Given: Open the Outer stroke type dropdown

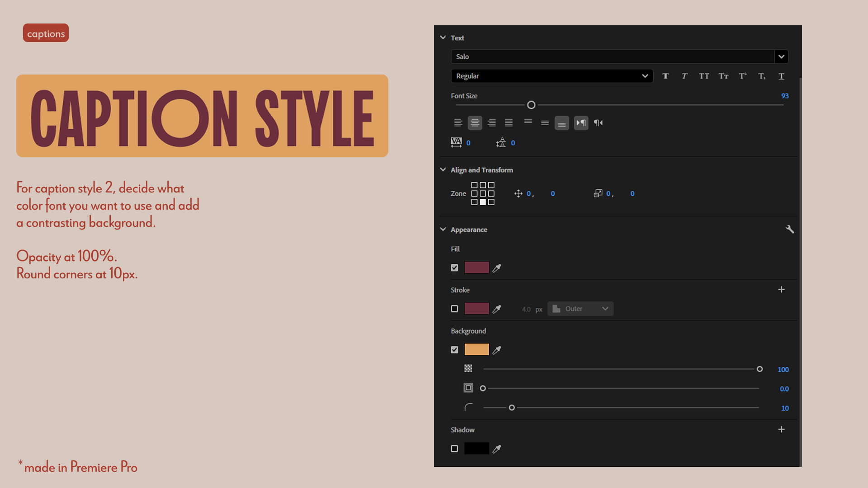Looking at the screenshot, I should [580, 309].
